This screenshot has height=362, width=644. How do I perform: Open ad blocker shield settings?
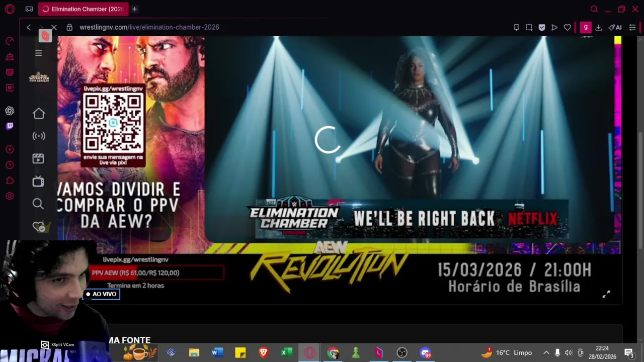pos(542,27)
